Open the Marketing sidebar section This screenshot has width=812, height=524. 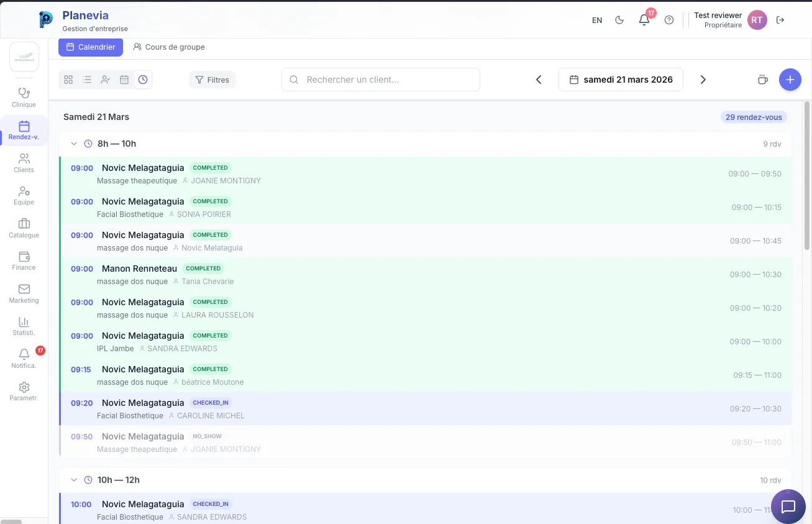coord(24,293)
